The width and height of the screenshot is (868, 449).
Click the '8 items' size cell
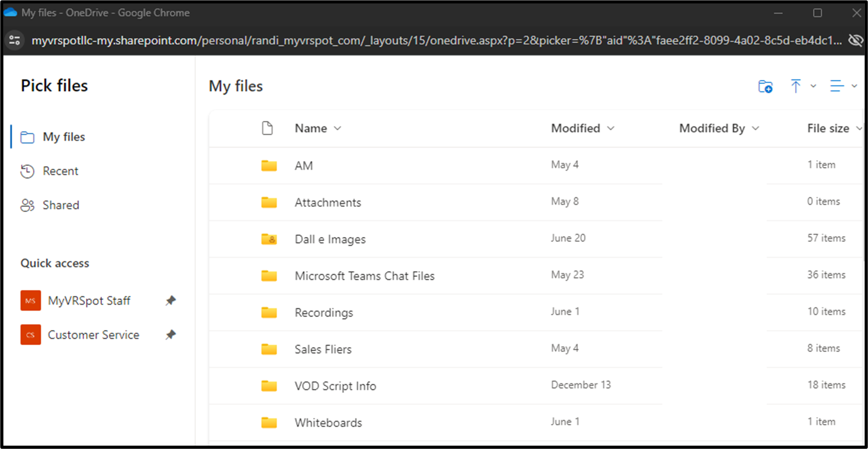(824, 348)
